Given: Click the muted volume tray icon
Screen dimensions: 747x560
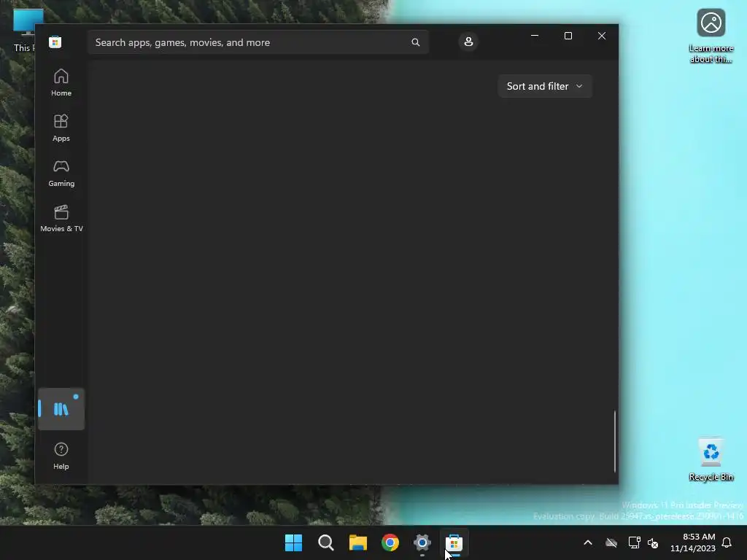Looking at the screenshot, I should pyautogui.click(x=653, y=542).
